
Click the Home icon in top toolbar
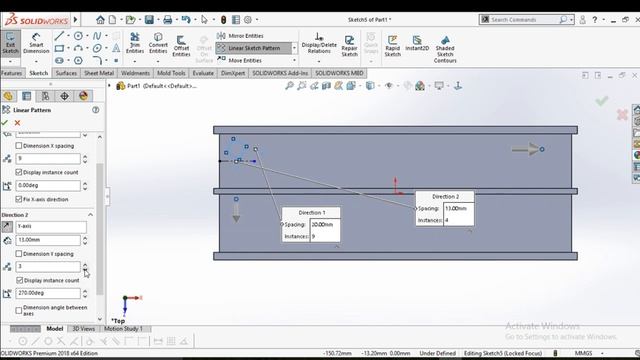(x=100, y=20)
